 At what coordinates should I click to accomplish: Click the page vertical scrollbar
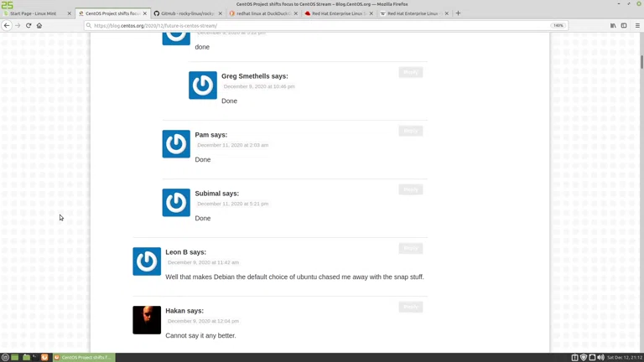point(641,168)
